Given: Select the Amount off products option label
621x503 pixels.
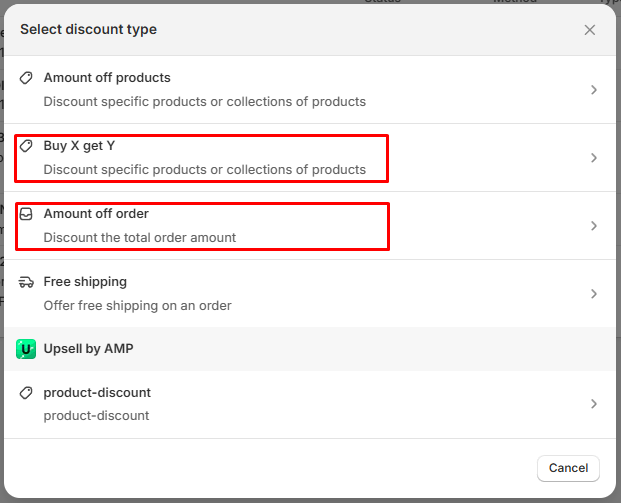Looking at the screenshot, I should [x=107, y=78].
